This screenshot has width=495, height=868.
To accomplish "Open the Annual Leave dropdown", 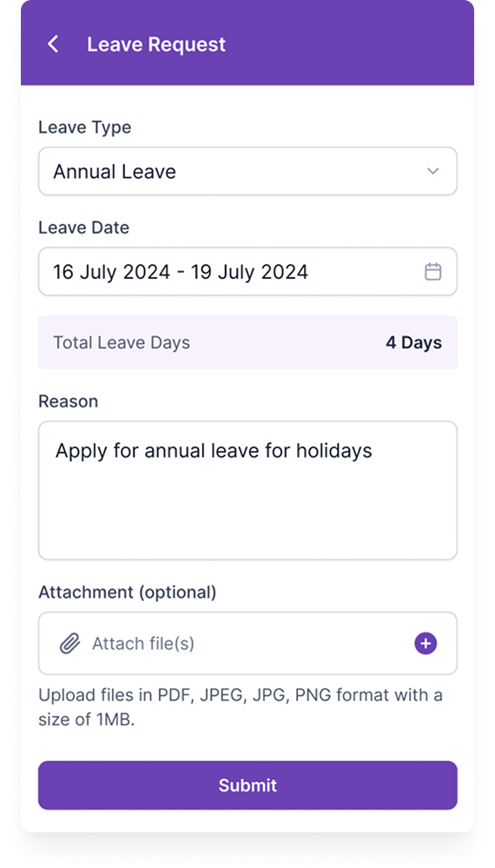I will point(247,171).
